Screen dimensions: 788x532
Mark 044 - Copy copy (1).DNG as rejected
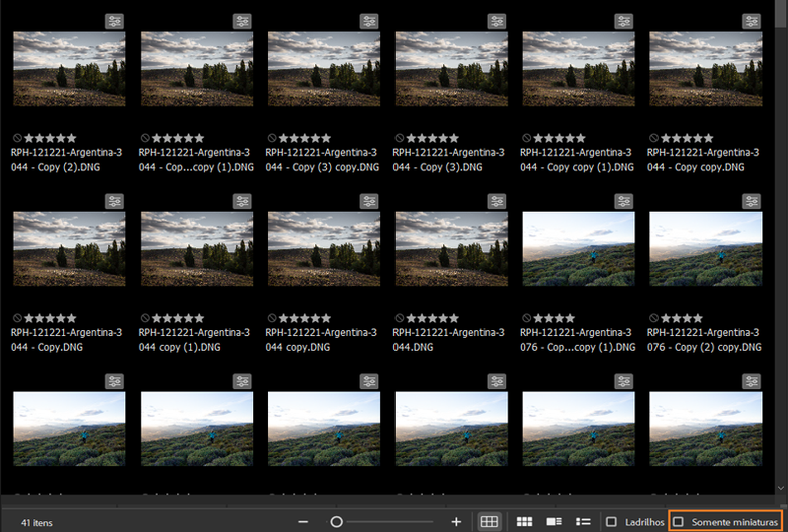click(x=526, y=138)
